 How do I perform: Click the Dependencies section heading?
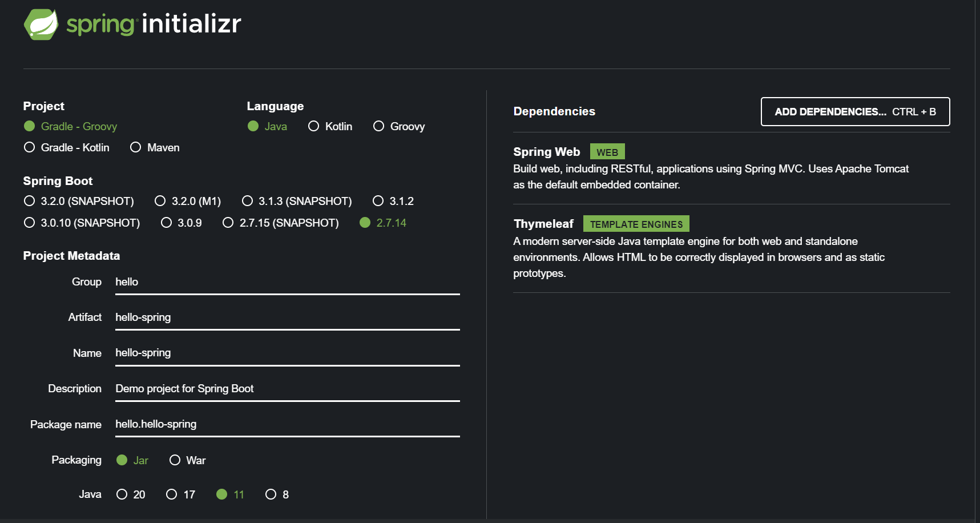tap(554, 111)
